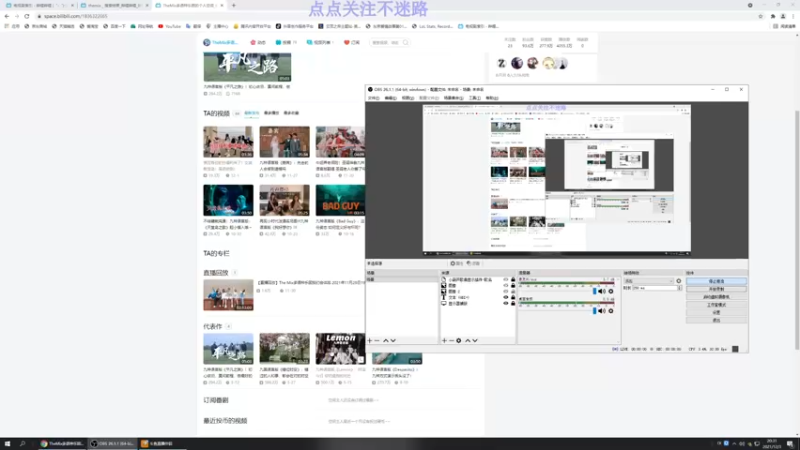Open YouTube bookmark in bookmarks bar
Screen dimensions: 800x450
coord(169,26)
